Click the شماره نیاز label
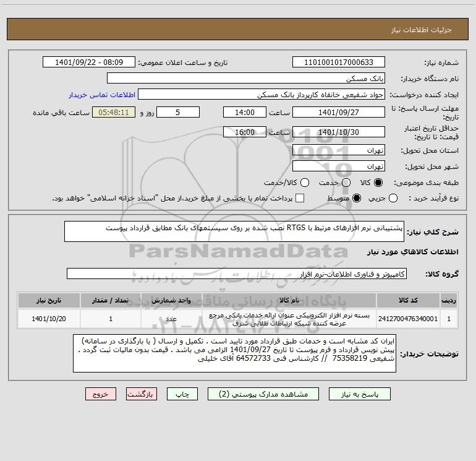 [441, 62]
